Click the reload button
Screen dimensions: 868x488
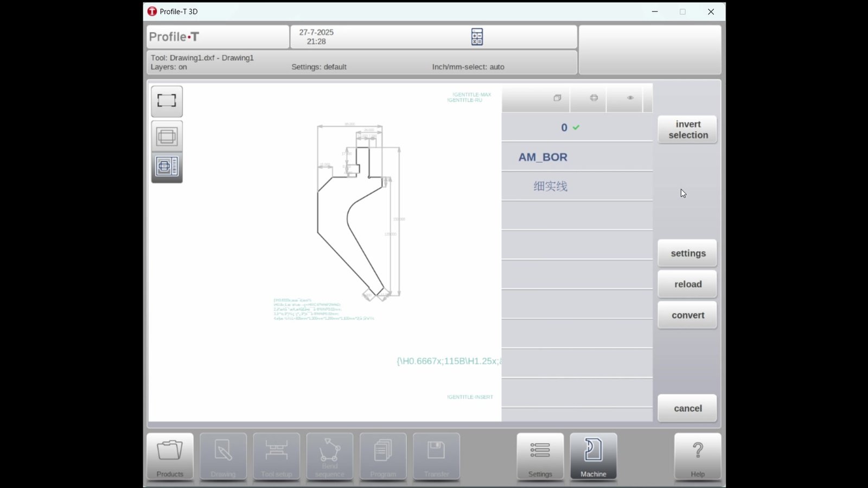687,284
